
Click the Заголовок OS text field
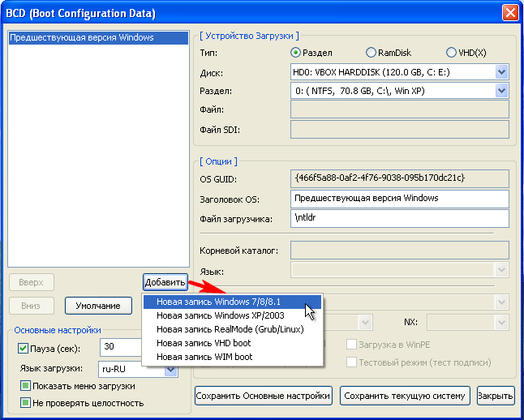(x=398, y=199)
